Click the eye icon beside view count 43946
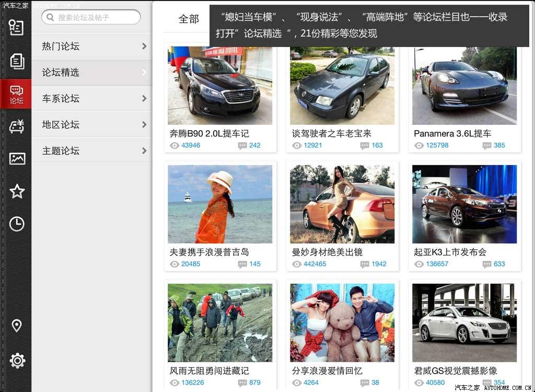 175,145
